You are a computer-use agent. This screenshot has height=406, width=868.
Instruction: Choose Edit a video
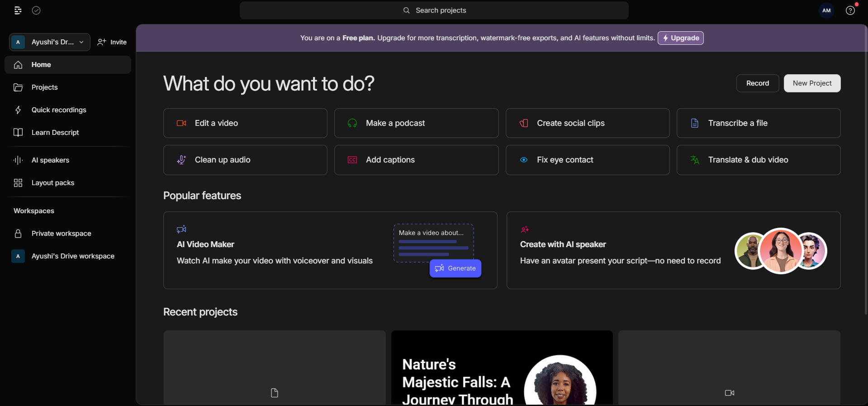pyautogui.click(x=245, y=123)
